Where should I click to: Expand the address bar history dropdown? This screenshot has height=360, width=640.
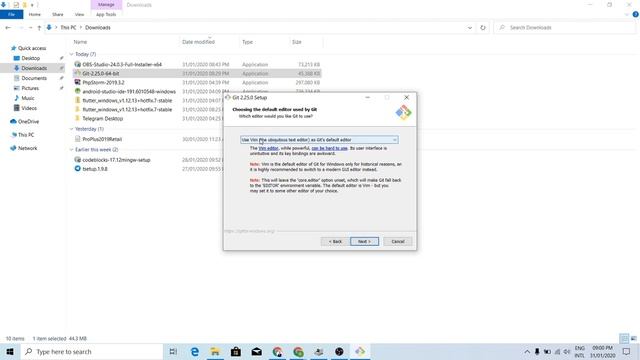470,27
